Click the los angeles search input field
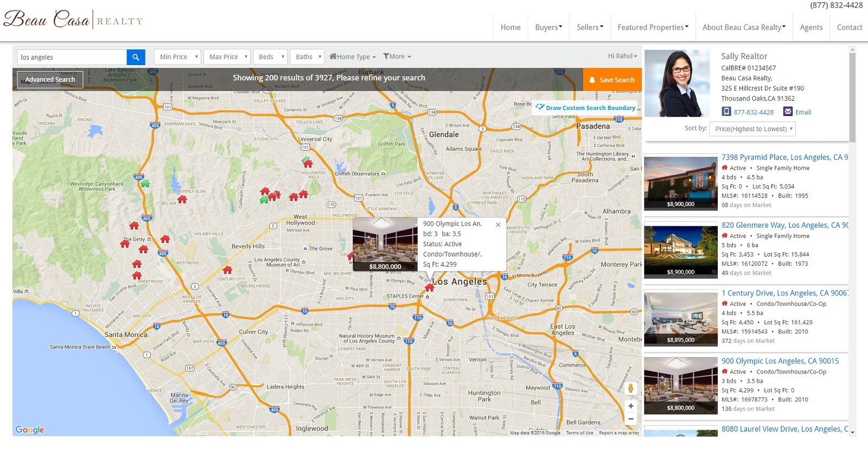868x475 pixels. (x=72, y=57)
